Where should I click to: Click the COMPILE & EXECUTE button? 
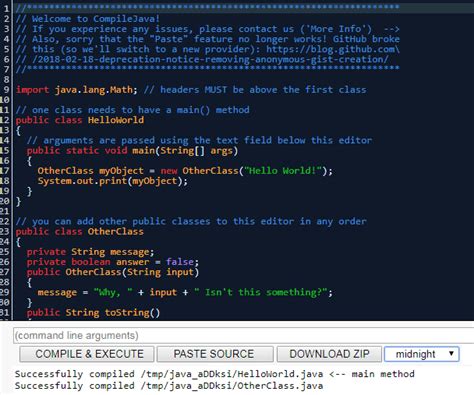click(87, 354)
